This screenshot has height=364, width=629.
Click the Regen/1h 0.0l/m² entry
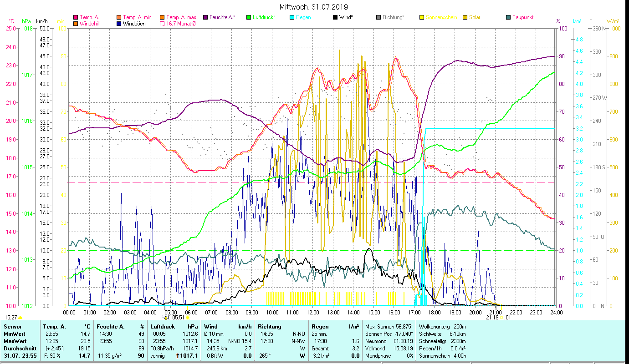pos(442,348)
